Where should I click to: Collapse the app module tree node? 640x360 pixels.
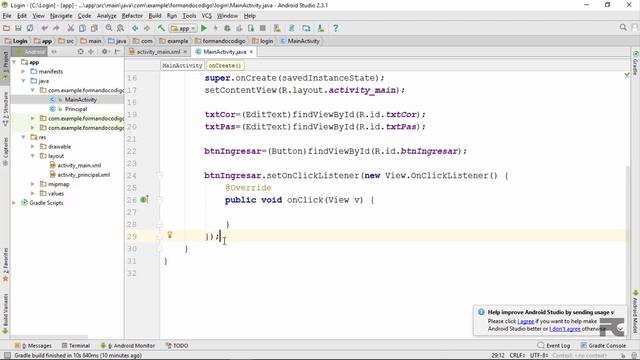[x=15, y=62]
